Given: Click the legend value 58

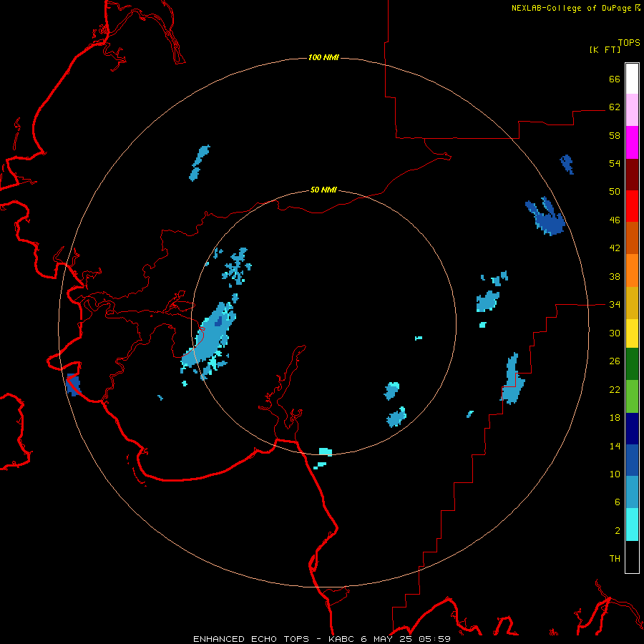Looking at the screenshot, I should pyautogui.click(x=615, y=135).
